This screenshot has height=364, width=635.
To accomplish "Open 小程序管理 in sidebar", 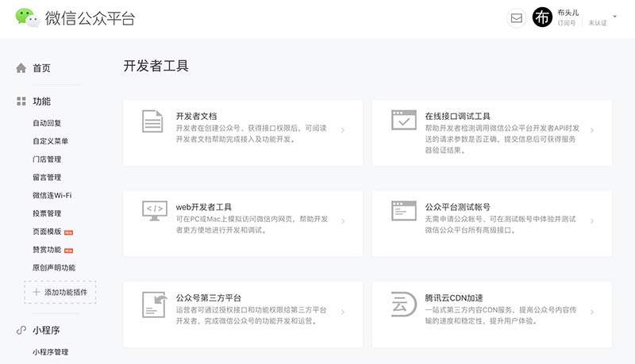I will [x=50, y=352].
